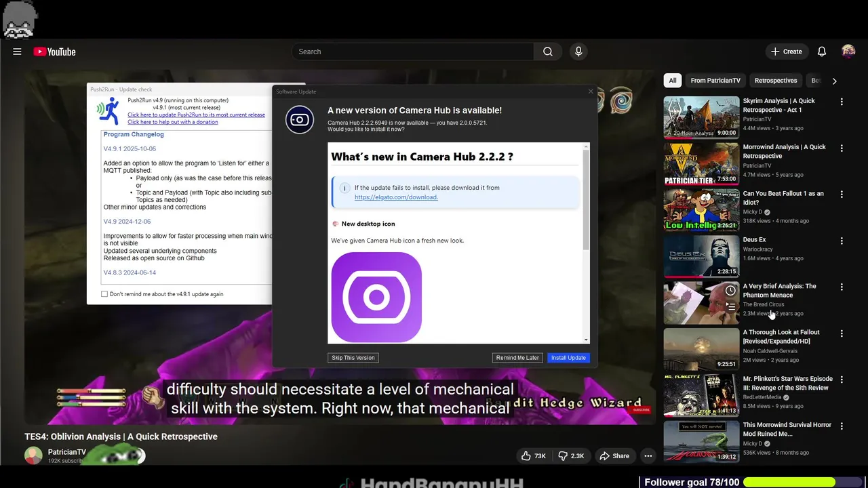This screenshot has height=488, width=868.
Task: Open Morrowind Survival Horror Mod thumbnail
Action: [x=701, y=441]
